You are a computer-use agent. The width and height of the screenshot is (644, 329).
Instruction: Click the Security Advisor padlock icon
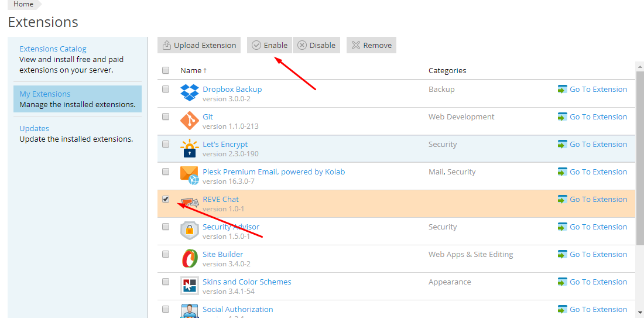189,231
